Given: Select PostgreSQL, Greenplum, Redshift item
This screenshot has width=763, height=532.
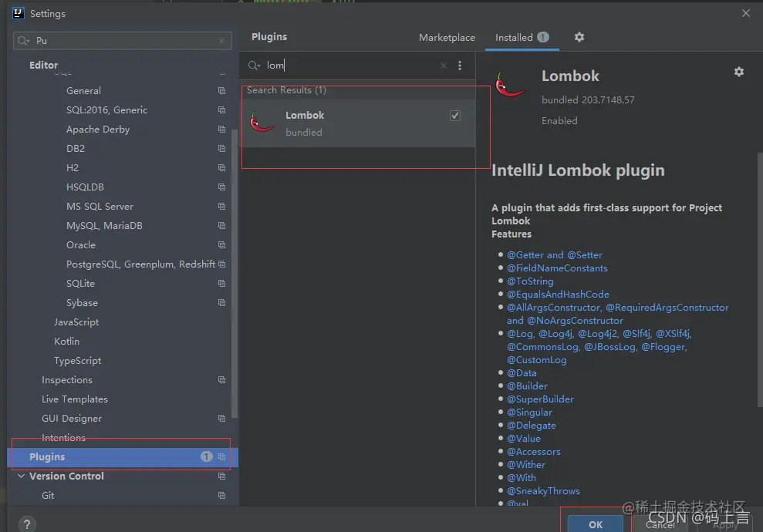Looking at the screenshot, I should (140, 264).
